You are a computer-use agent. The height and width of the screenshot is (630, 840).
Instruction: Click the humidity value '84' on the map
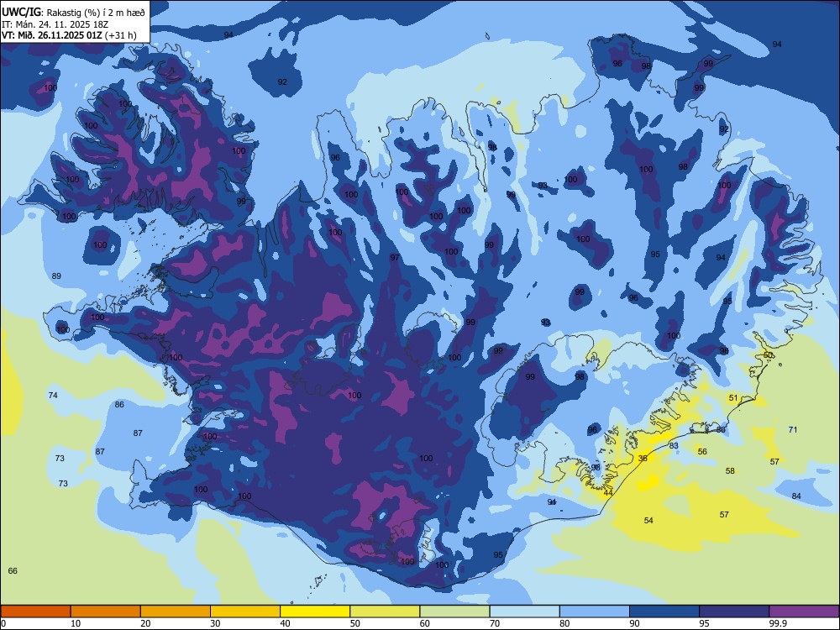(796, 496)
